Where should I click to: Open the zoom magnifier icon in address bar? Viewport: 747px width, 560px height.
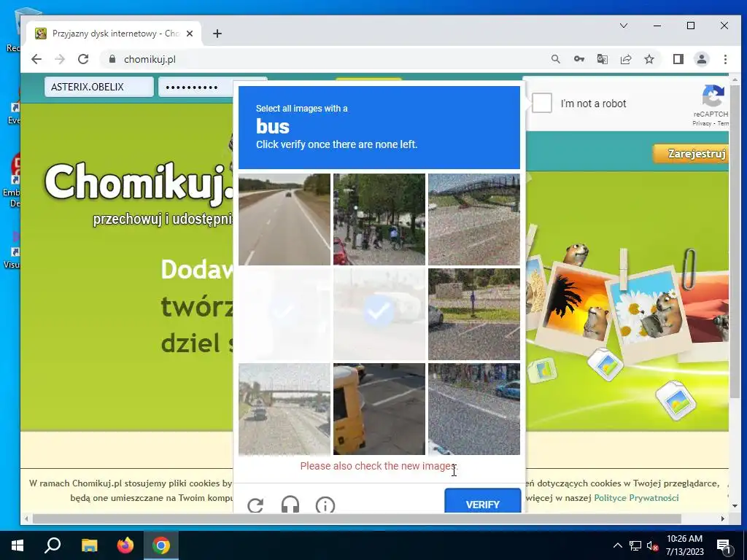point(555,59)
